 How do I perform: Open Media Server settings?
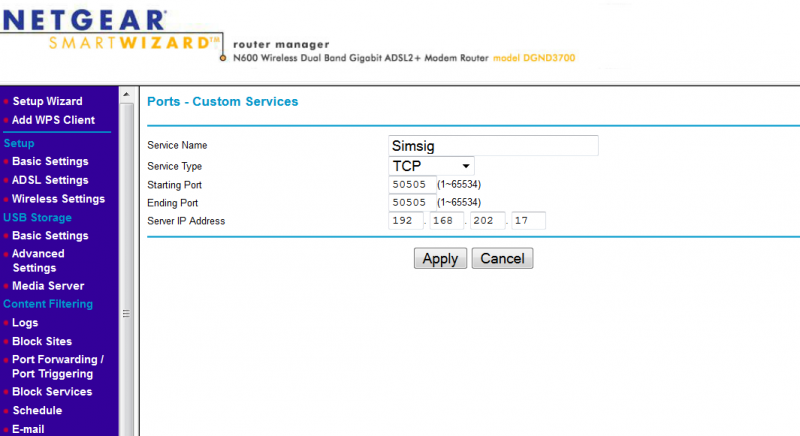click(x=48, y=286)
